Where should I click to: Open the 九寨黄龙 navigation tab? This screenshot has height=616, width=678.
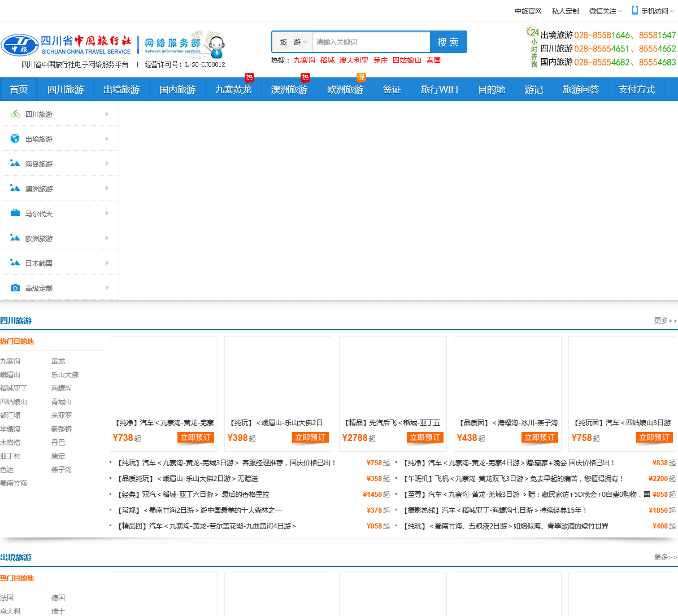[x=233, y=90]
